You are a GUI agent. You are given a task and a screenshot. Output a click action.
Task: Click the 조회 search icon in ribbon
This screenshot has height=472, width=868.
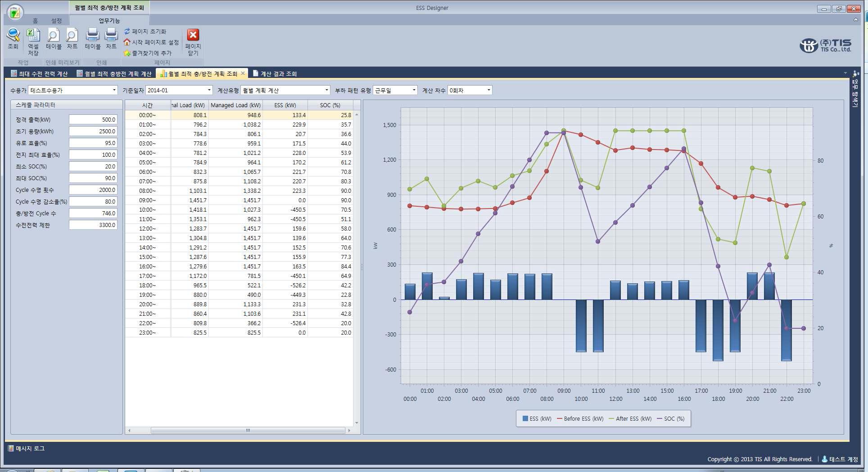click(x=13, y=35)
